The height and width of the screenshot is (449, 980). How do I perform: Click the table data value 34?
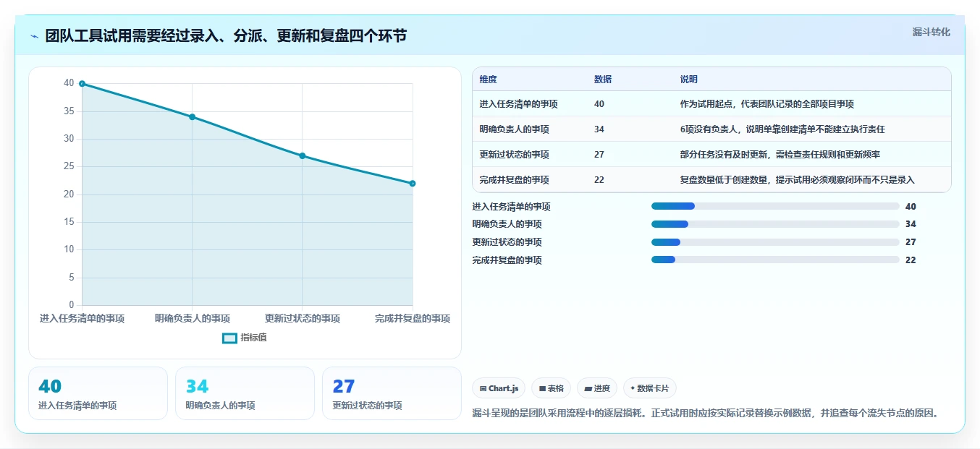(x=599, y=129)
